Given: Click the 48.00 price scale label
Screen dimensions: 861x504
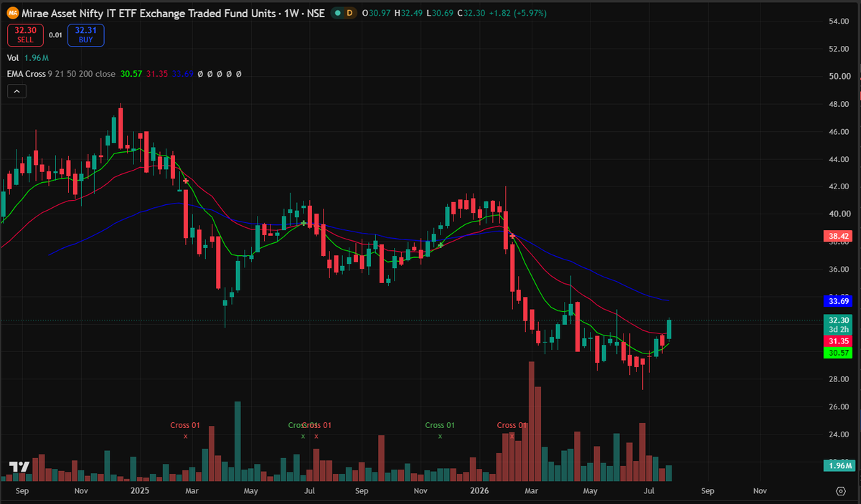Looking at the screenshot, I should point(839,104).
